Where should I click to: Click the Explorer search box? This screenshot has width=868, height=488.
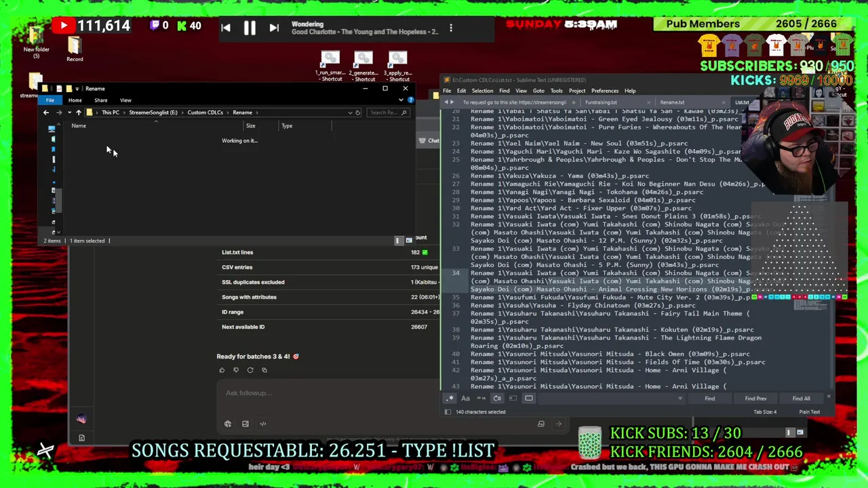point(389,113)
